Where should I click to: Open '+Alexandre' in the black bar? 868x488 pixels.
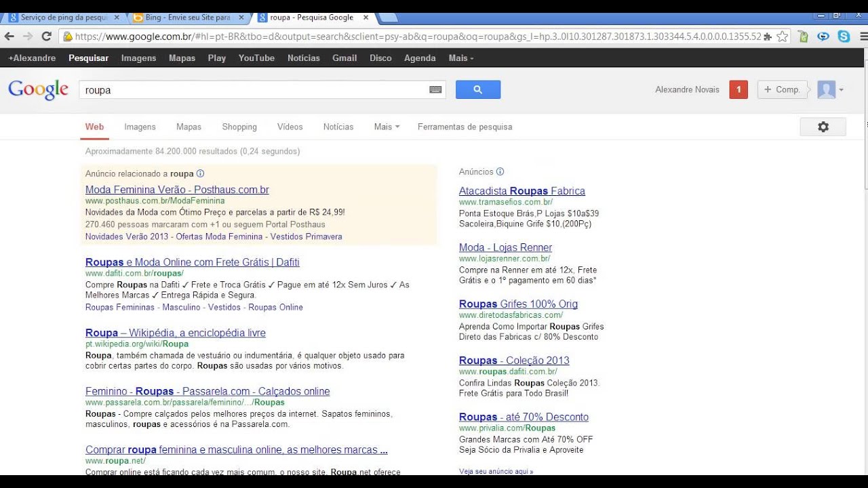pyautogui.click(x=32, y=58)
